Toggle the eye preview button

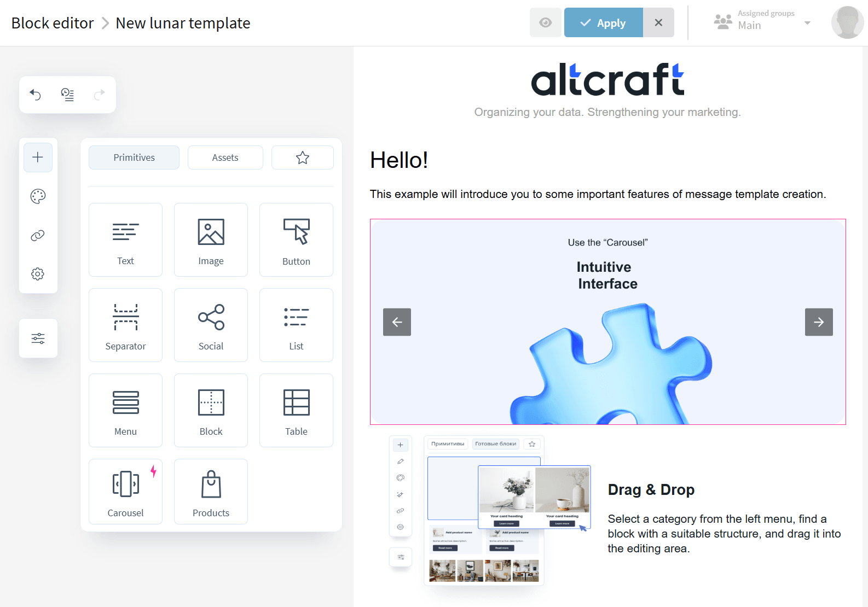546,22
